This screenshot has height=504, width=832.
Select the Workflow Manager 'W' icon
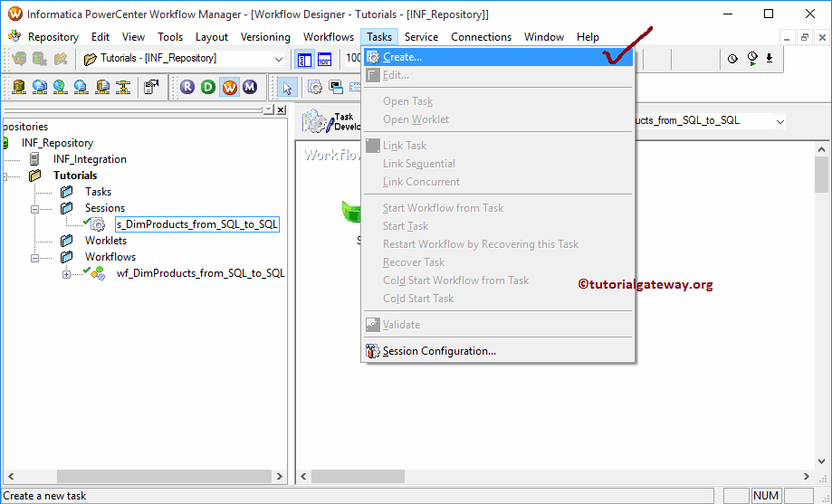click(x=229, y=87)
